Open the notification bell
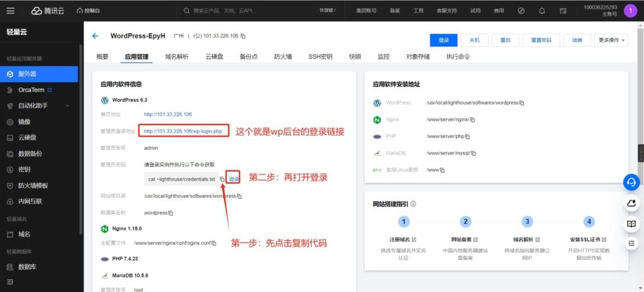The image size is (644, 292). coord(542,11)
